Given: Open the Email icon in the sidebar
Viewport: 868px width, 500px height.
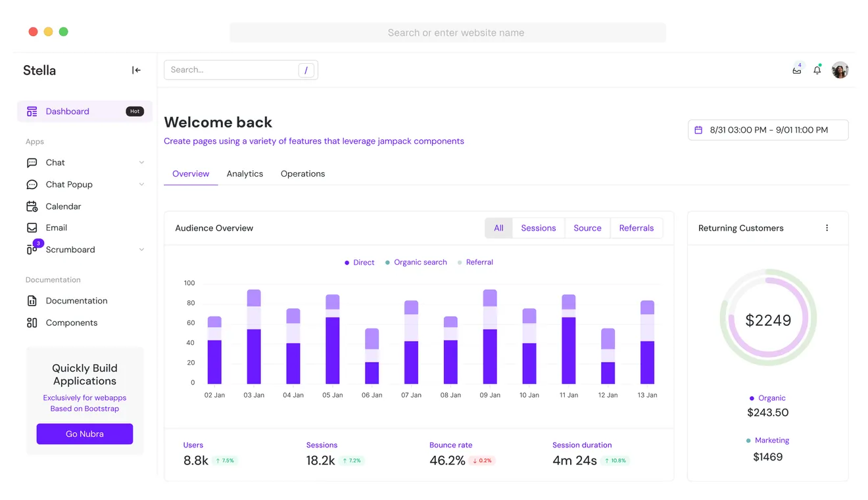Looking at the screenshot, I should 32,227.
